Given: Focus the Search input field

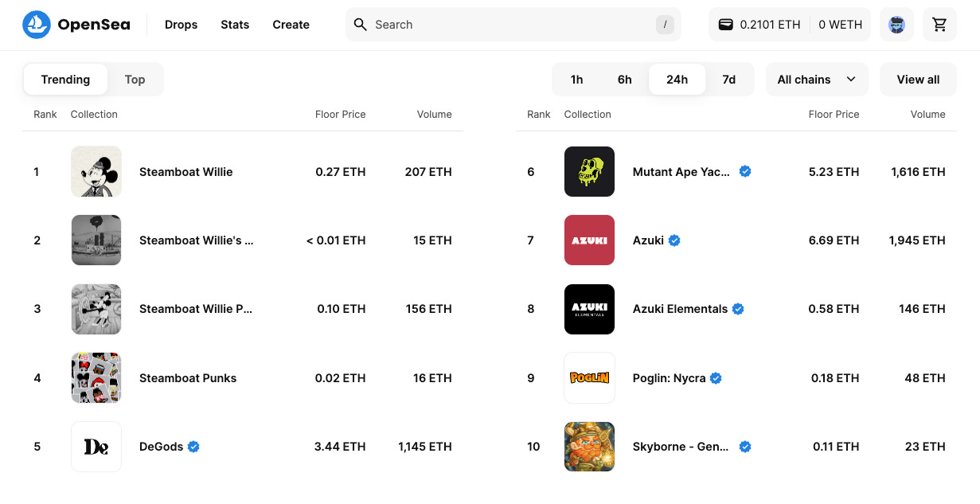Looking at the screenshot, I should (x=513, y=25).
